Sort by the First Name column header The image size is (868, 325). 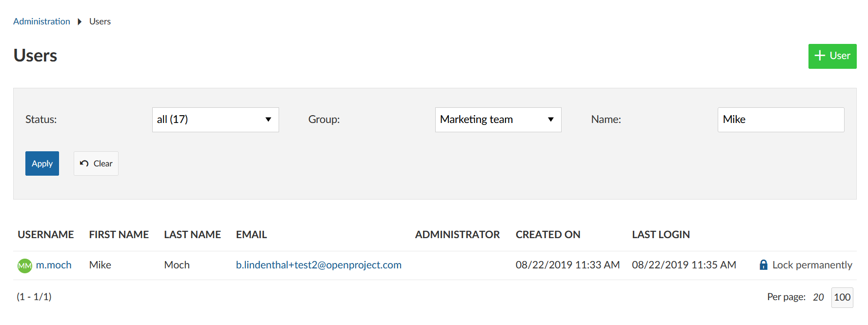pyautogui.click(x=119, y=235)
